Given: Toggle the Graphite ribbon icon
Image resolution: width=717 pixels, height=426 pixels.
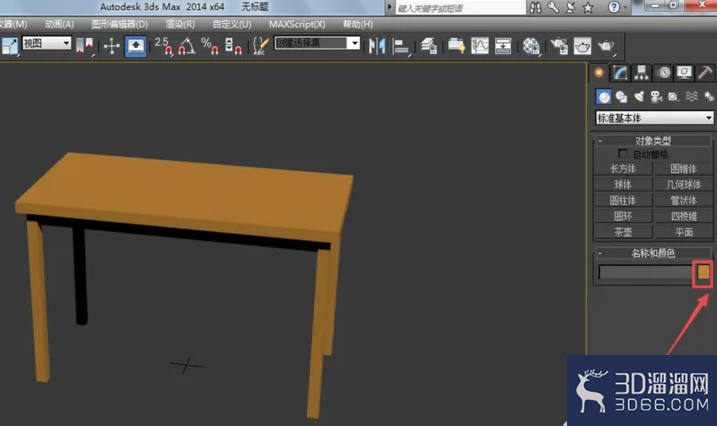Looking at the screenshot, I should tap(456, 46).
